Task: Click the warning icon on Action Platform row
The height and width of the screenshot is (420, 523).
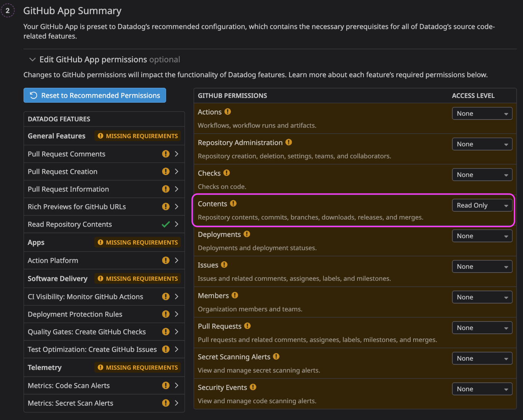Action: (x=166, y=260)
